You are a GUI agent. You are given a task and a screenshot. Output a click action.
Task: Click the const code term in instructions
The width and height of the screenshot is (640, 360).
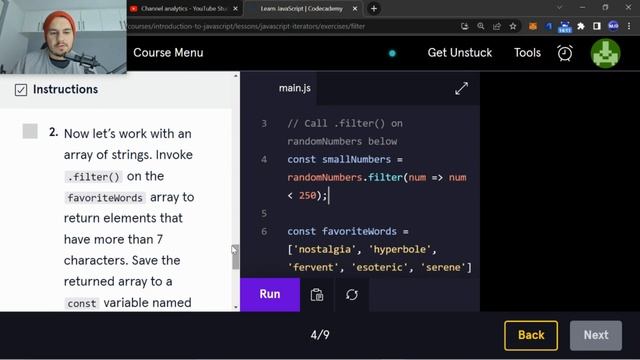pyautogui.click(x=82, y=303)
